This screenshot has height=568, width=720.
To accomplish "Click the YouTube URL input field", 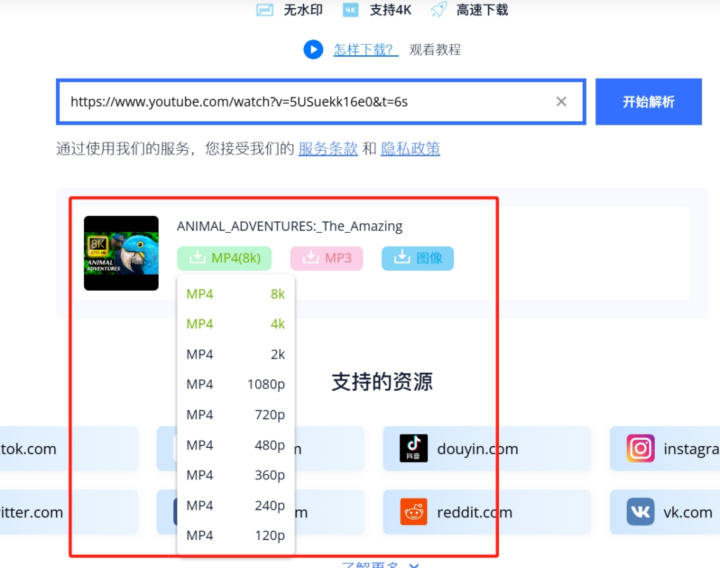I will [321, 101].
